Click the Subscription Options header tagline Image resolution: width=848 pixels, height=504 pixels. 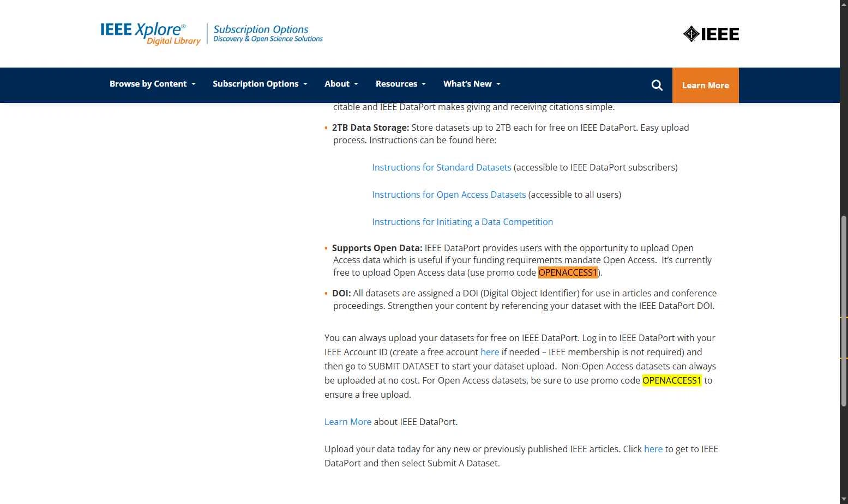pos(268,33)
